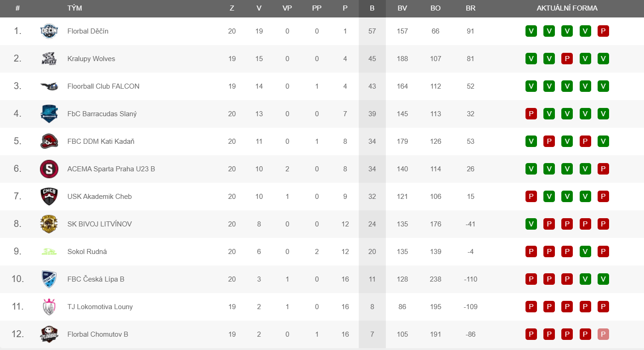Click the USK Akademik Cheb logo
This screenshot has width=644, height=350.
pos(49,197)
